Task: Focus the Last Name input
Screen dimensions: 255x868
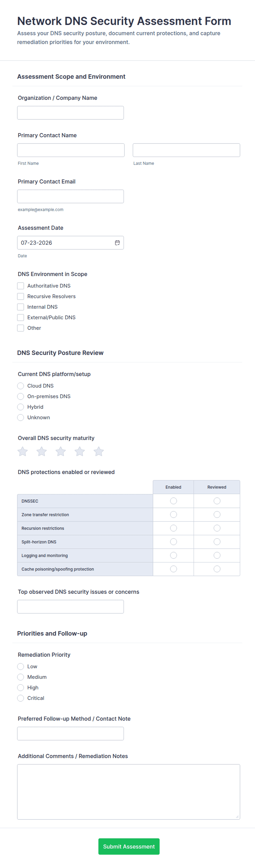Action: coord(186,150)
